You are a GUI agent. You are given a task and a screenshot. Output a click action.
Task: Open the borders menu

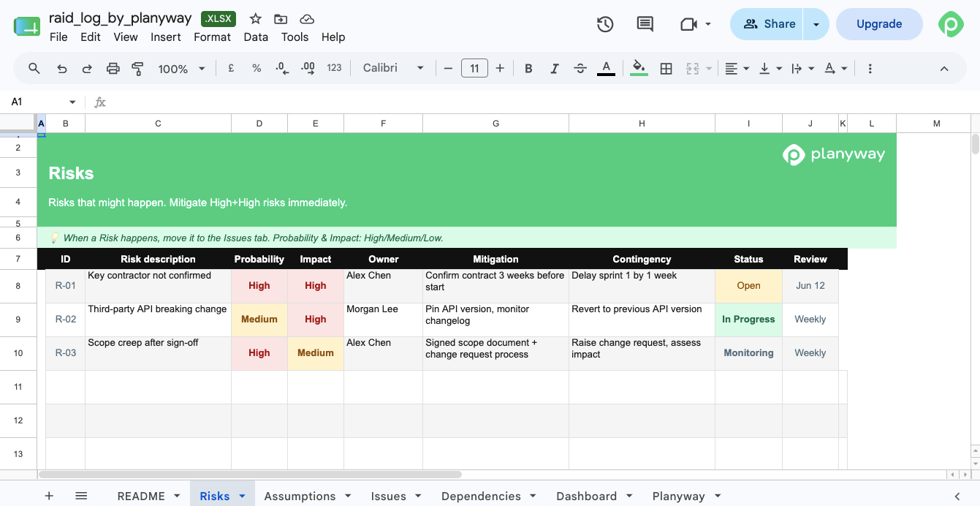[x=666, y=68]
